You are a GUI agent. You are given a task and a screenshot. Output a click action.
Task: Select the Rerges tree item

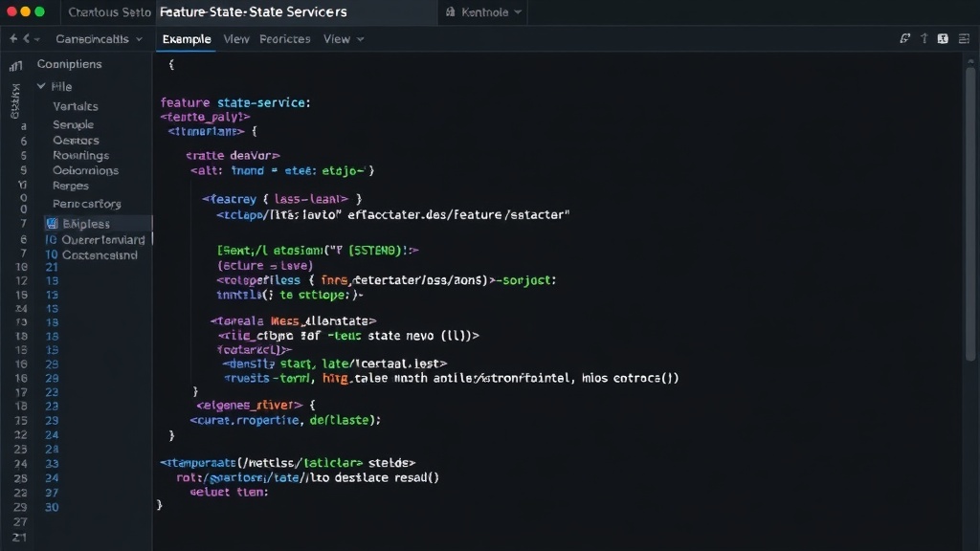point(71,186)
